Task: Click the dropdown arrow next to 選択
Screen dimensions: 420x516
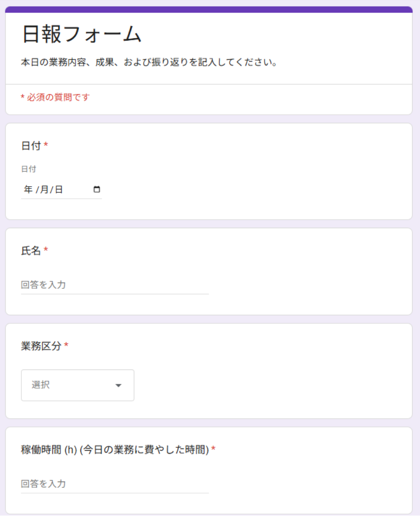Action: point(119,385)
